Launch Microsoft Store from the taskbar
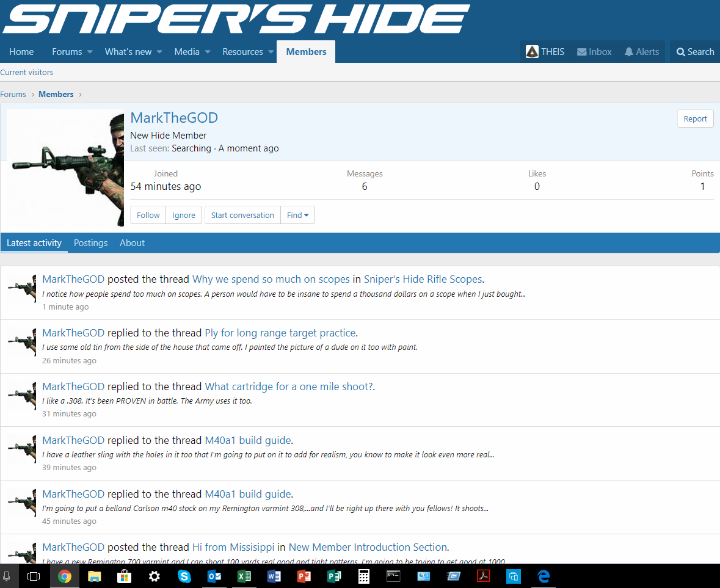720x588 pixels. tap(124, 576)
